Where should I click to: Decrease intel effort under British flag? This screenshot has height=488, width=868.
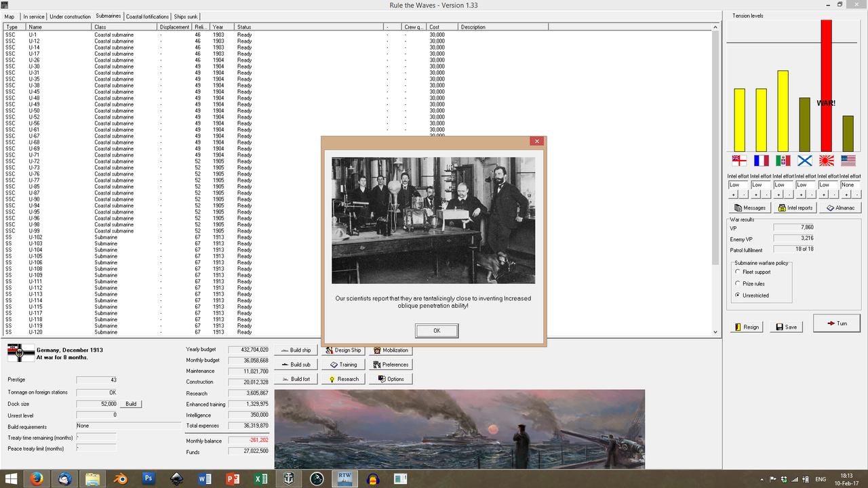pos(744,195)
